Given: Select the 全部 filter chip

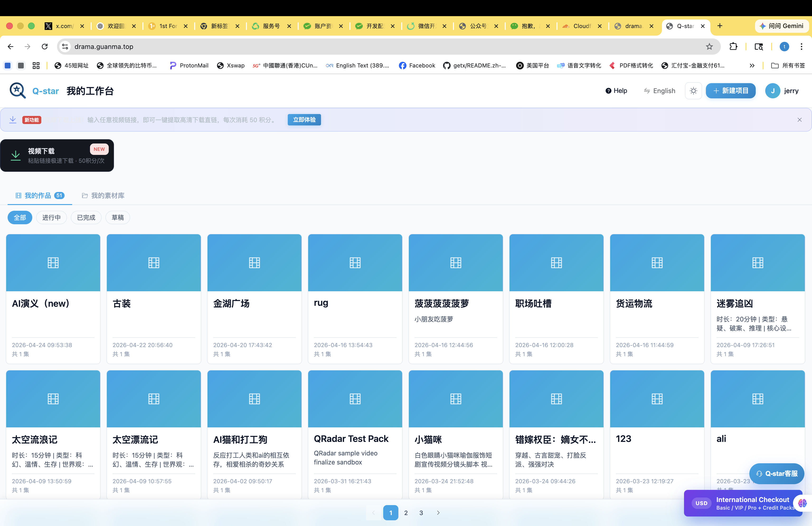Looking at the screenshot, I should 20,218.
